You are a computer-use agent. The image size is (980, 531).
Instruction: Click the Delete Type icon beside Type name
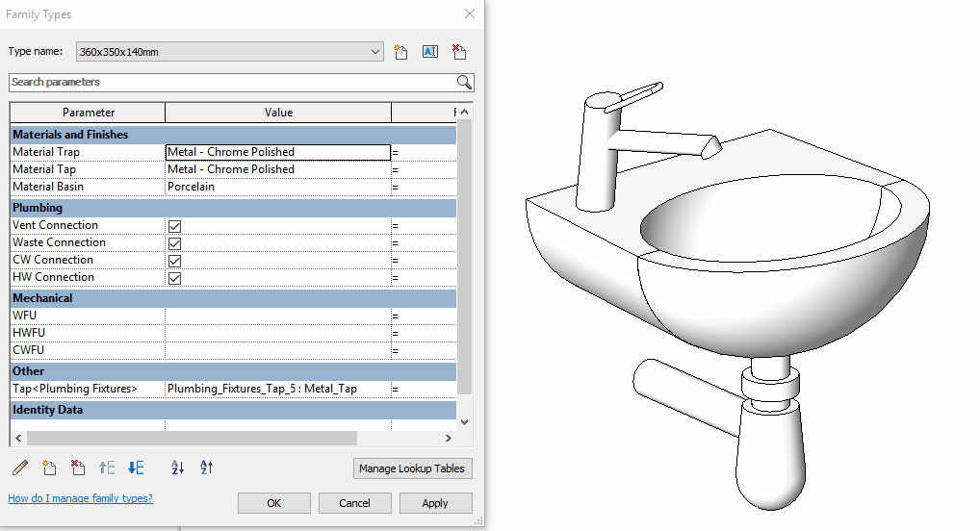click(x=459, y=52)
